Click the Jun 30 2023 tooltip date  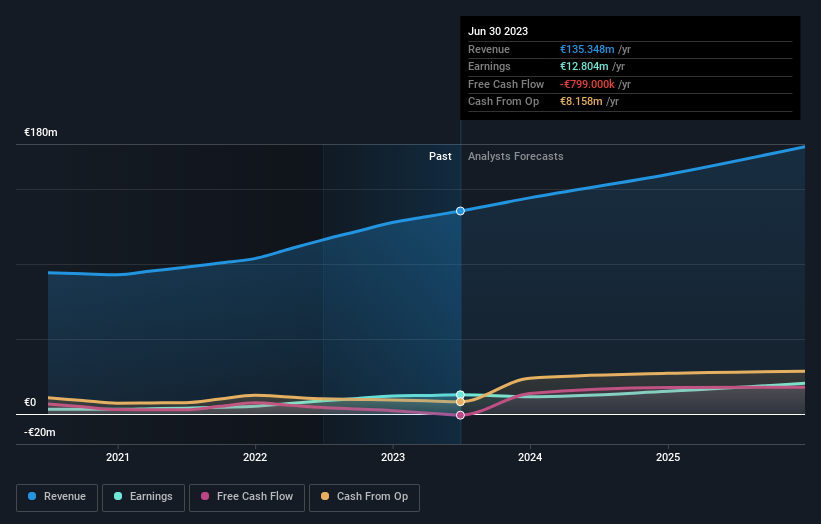tap(498, 31)
